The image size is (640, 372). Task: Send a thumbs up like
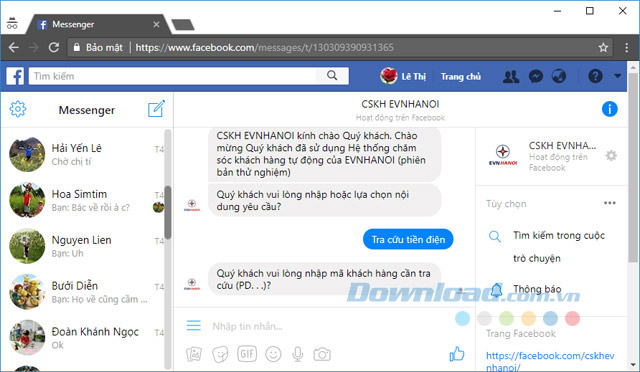tap(457, 354)
